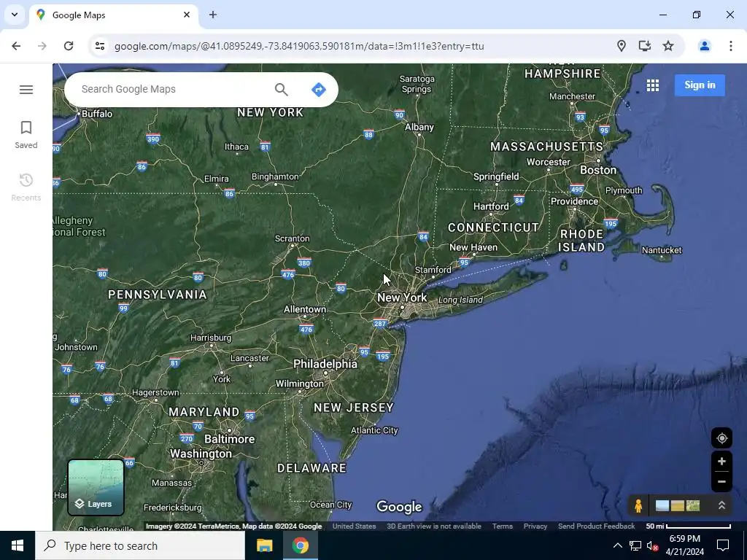
Task: Open the Saved places panel
Action: 26,135
